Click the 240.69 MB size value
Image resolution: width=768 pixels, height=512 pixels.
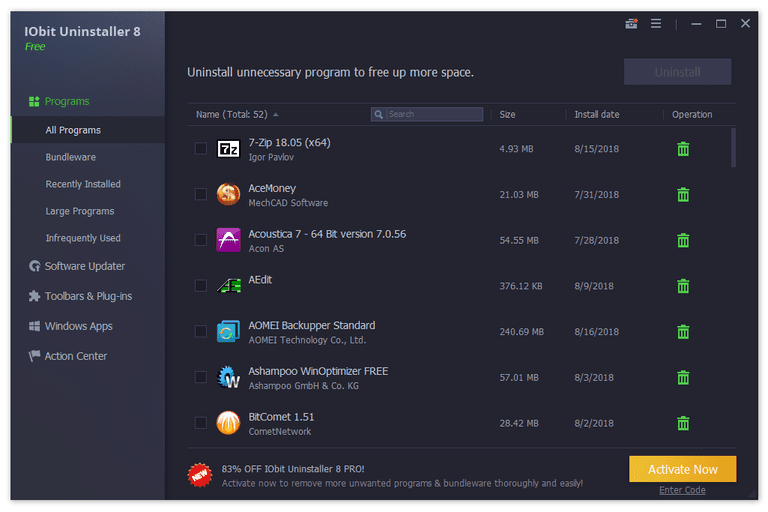[x=522, y=332]
